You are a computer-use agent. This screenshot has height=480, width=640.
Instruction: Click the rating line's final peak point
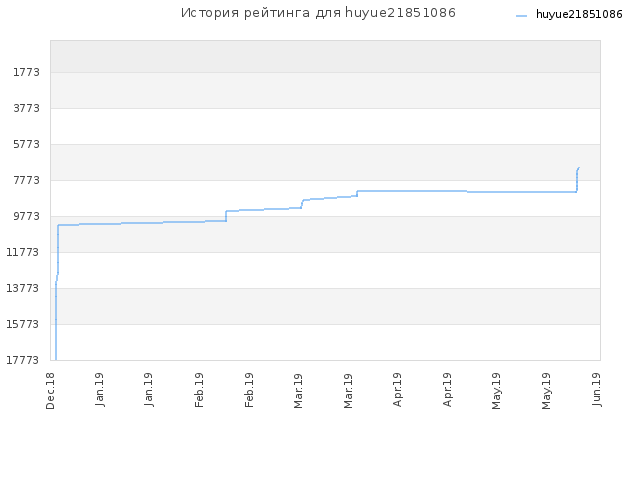pos(579,167)
